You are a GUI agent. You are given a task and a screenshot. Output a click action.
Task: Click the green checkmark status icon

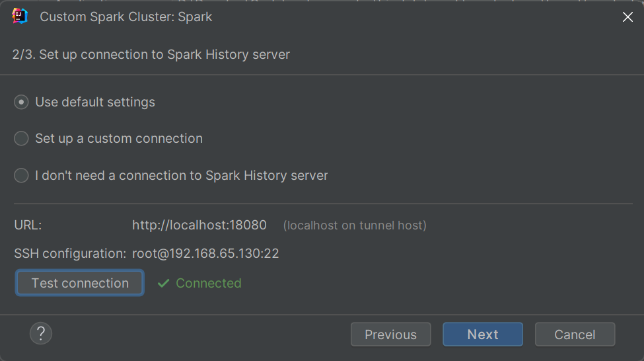(164, 284)
